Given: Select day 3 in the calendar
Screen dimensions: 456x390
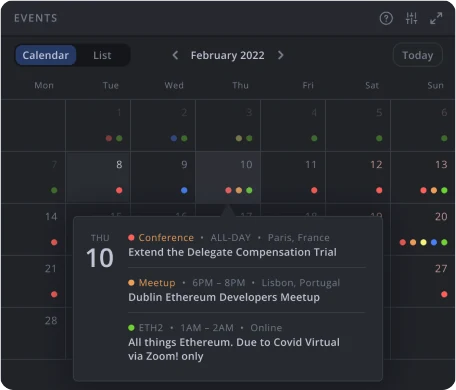Looking at the screenshot, I should (228, 125).
